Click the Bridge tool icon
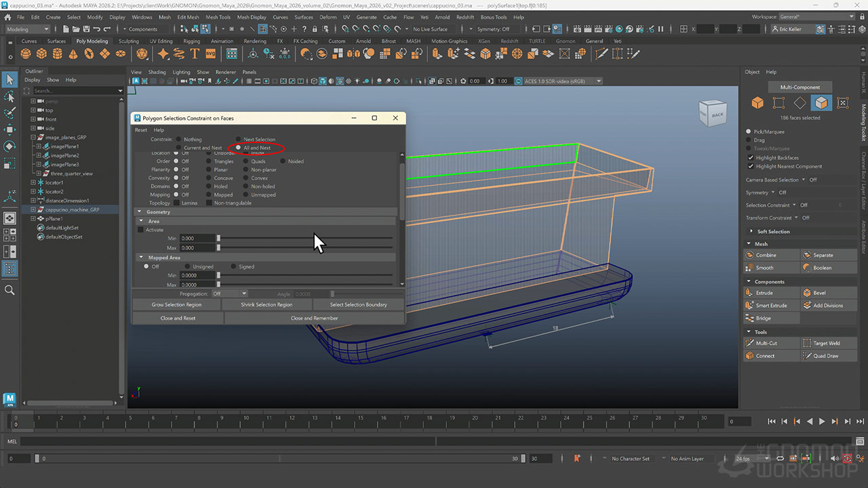Image resolution: width=868 pixels, height=488 pixels. (750, 318)
